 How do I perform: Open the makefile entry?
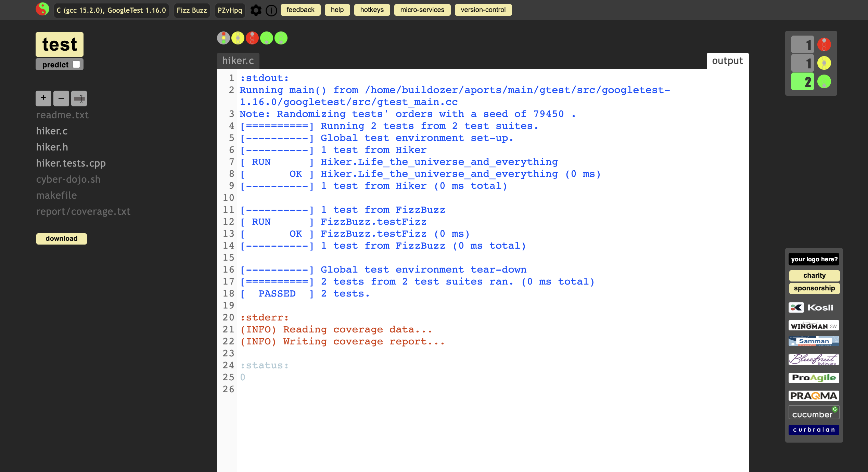(56, 195)
